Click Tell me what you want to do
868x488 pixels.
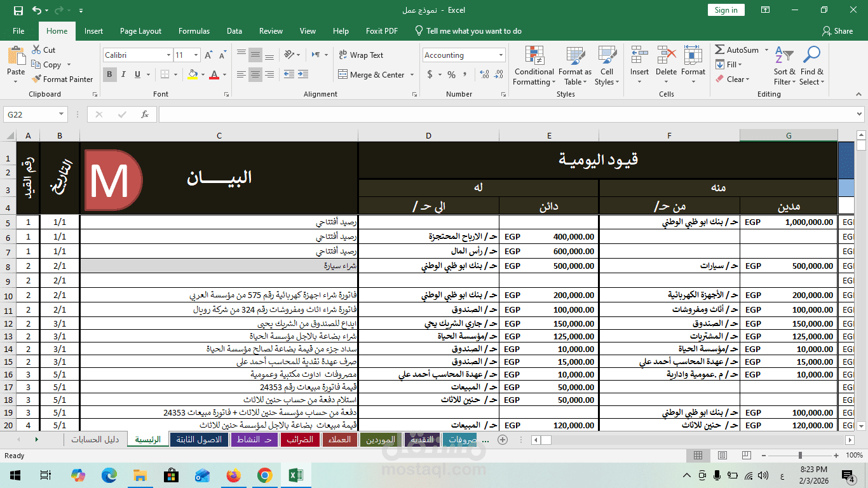point(468,31)
